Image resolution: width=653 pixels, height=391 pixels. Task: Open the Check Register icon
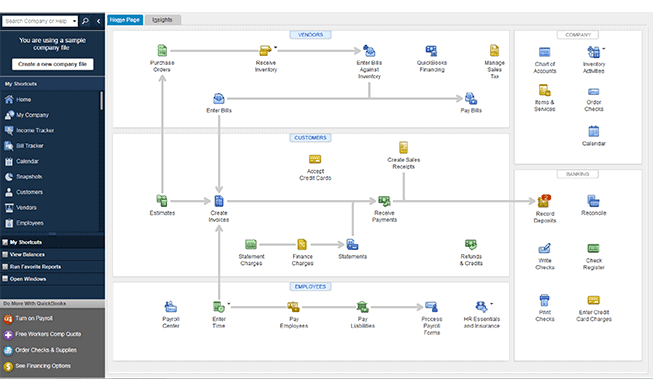593,249
